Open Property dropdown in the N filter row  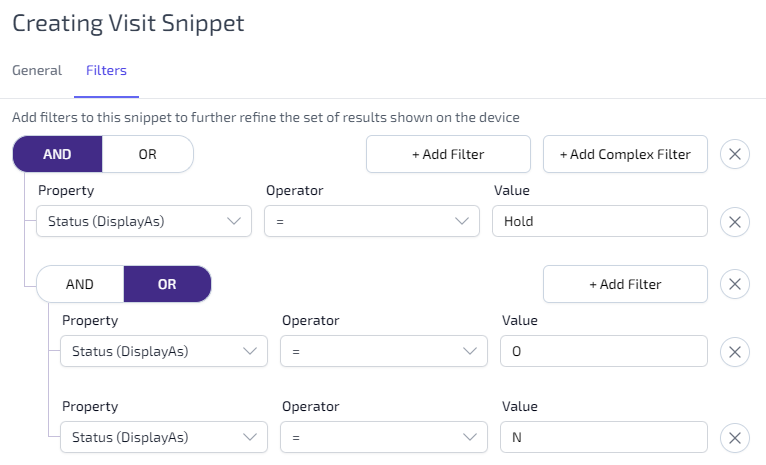164,437
